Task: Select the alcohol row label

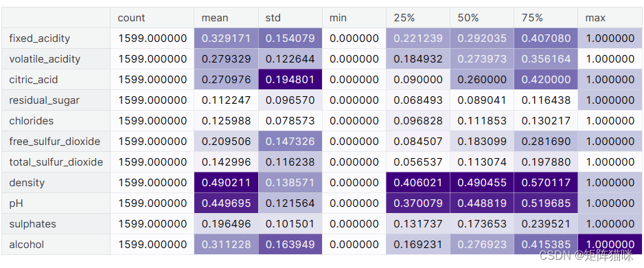Action: click(x=56, y=244)
